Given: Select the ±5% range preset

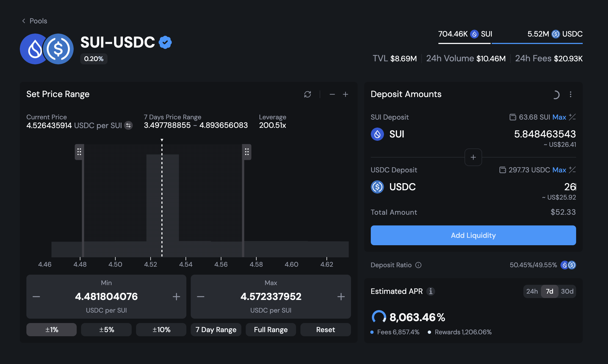Looking at the screenshot, I should [106, 329].
